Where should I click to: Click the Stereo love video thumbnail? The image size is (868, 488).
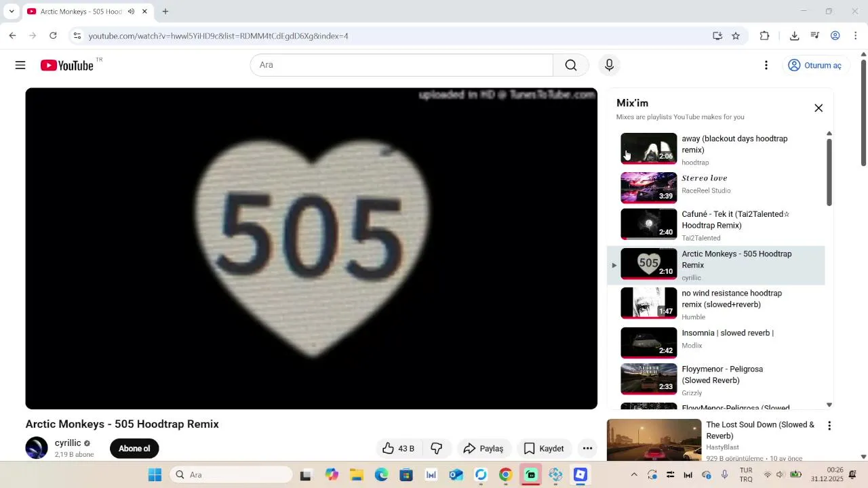click(x=649, y=187)
